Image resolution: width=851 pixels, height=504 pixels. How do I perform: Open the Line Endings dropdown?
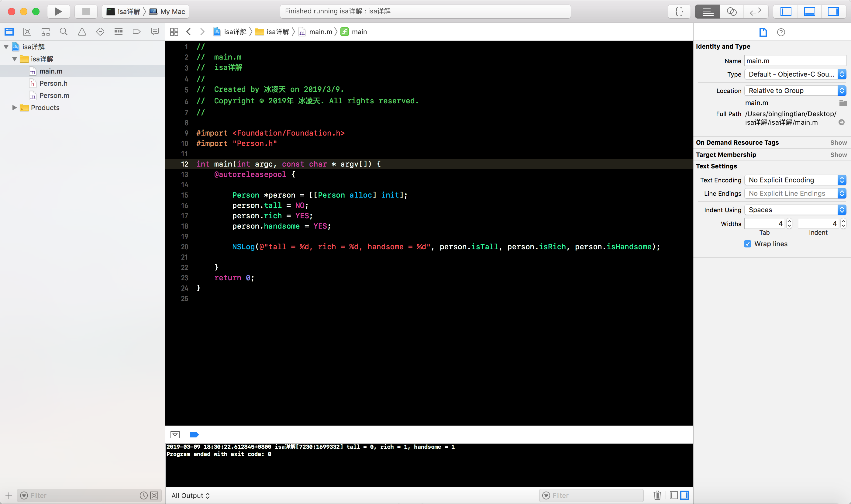[795, 193]
